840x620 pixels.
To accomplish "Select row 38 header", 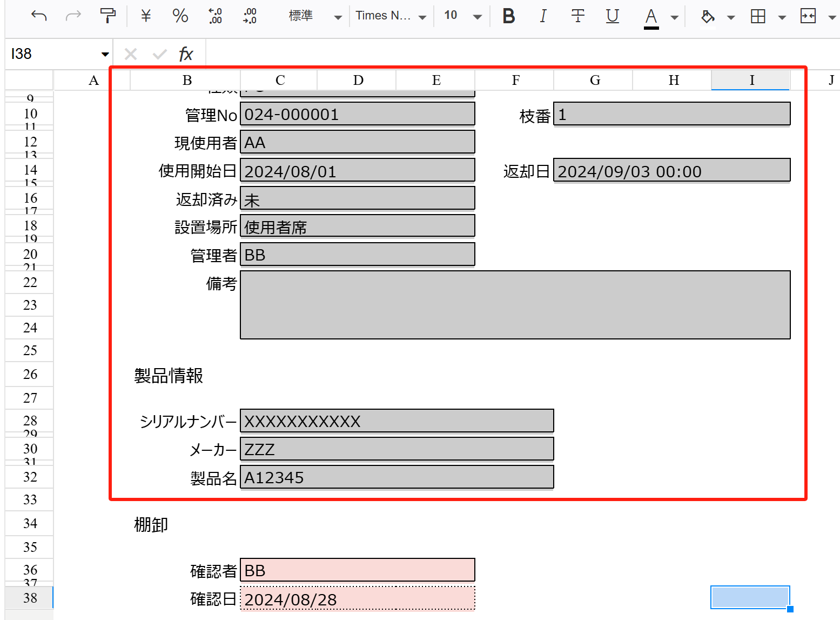I will pos(30,598).
